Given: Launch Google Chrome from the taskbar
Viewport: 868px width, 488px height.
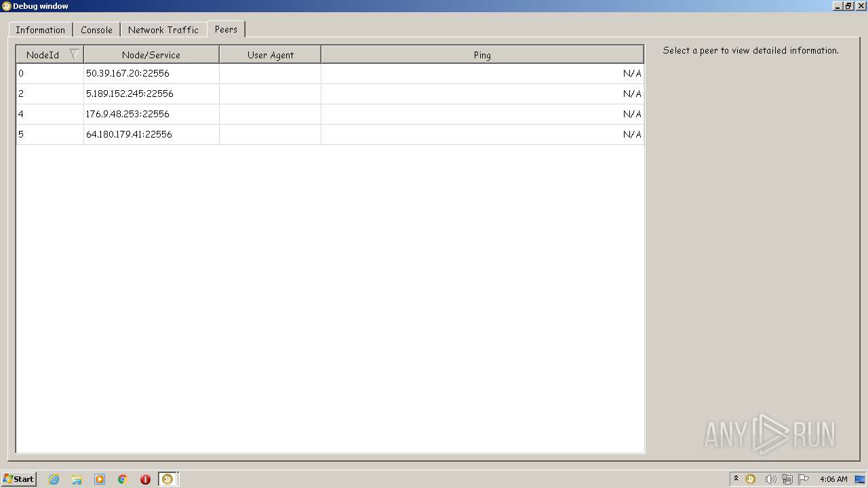Looking at the screenshot, I should click(x=123, y=479).
